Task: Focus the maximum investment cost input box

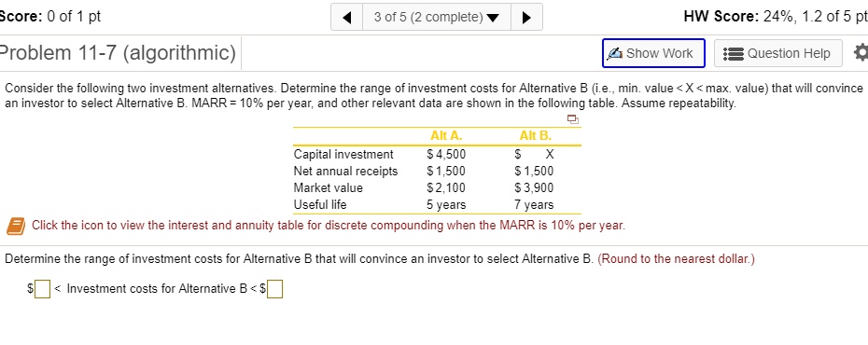Action: 275,289
